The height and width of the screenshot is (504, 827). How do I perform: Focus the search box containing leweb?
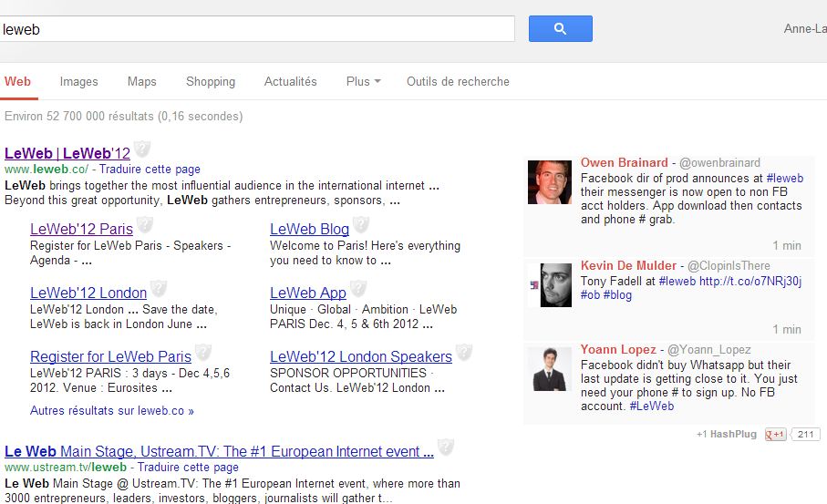click(256, 29)
